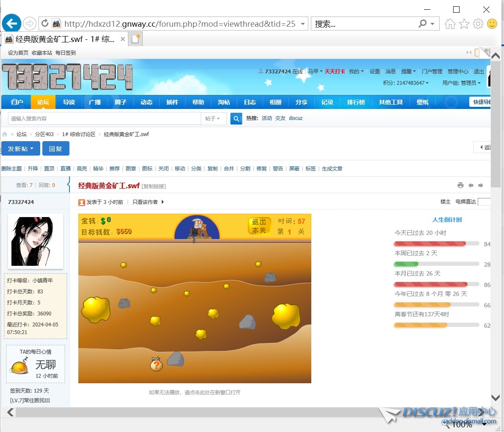Open the 壁纸 navigation tab

(x=422, y=102)
